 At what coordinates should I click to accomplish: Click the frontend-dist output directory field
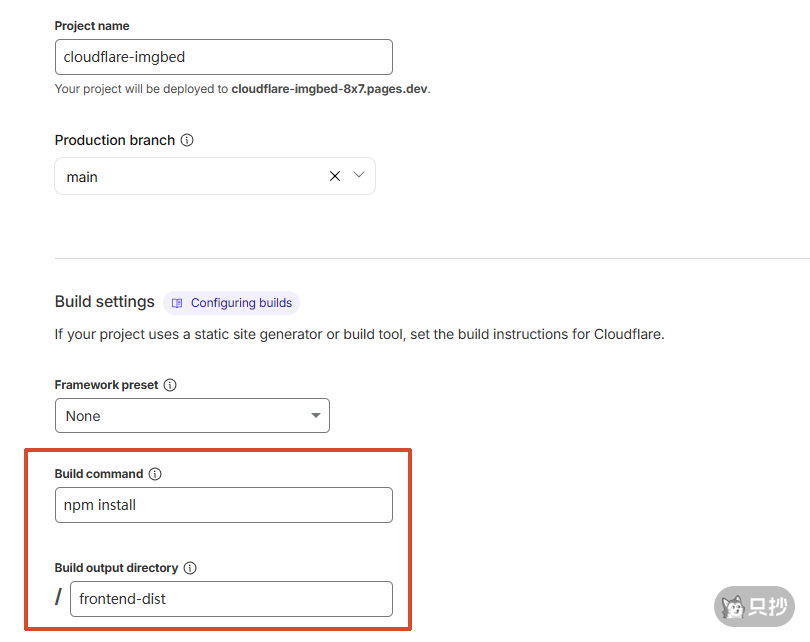click(231, 599)
